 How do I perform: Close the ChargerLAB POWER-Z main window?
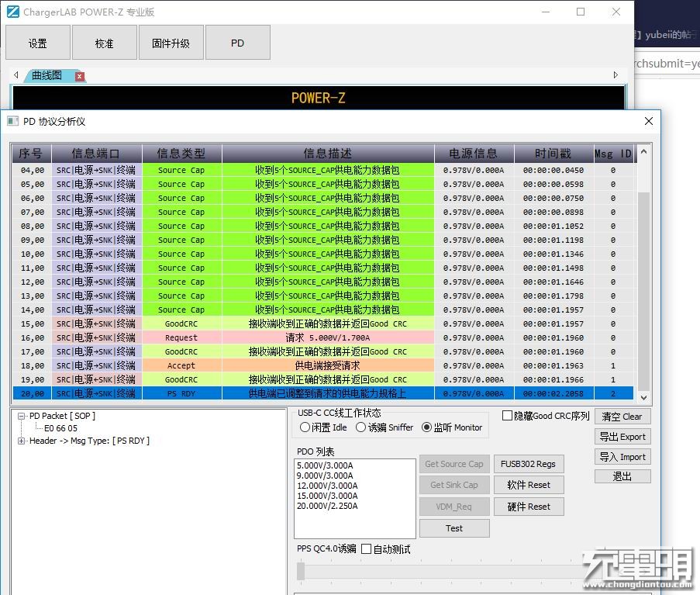coord(616,12)
